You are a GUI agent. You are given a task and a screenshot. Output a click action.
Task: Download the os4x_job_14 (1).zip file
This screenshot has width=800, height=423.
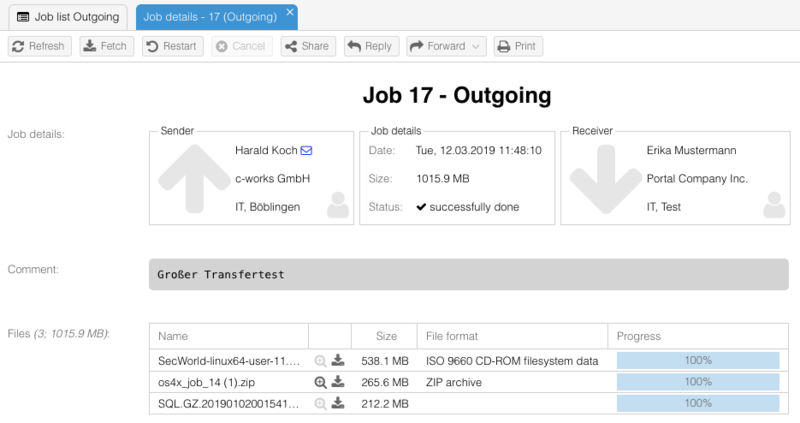338,382
